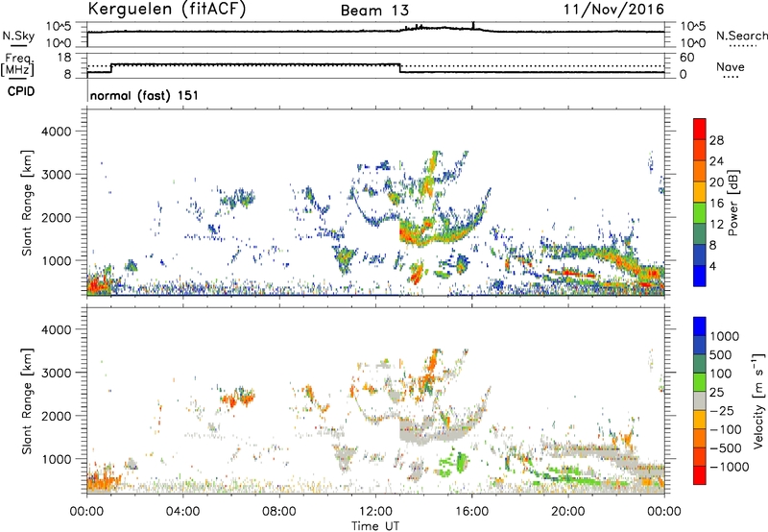
Task: Click the blue bottom of power color bar
Action: click(700, 276)
